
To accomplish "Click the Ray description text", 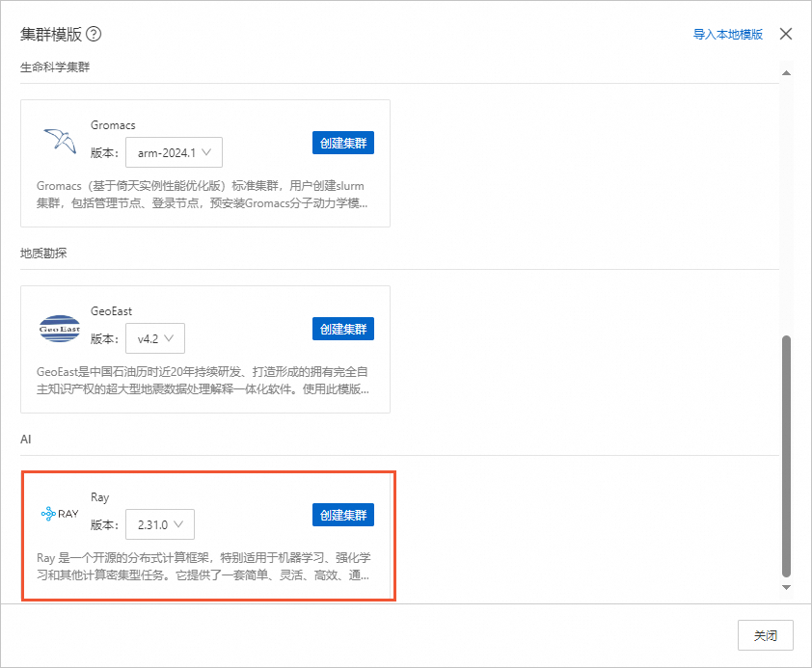I will (203, 567).
